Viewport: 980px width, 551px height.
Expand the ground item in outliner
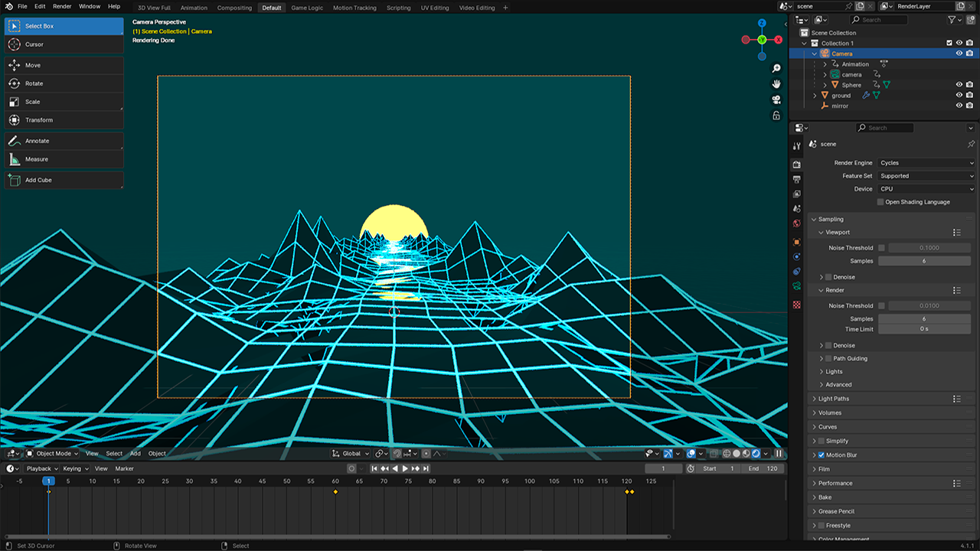pyautogui.click(x=815, y=96)
